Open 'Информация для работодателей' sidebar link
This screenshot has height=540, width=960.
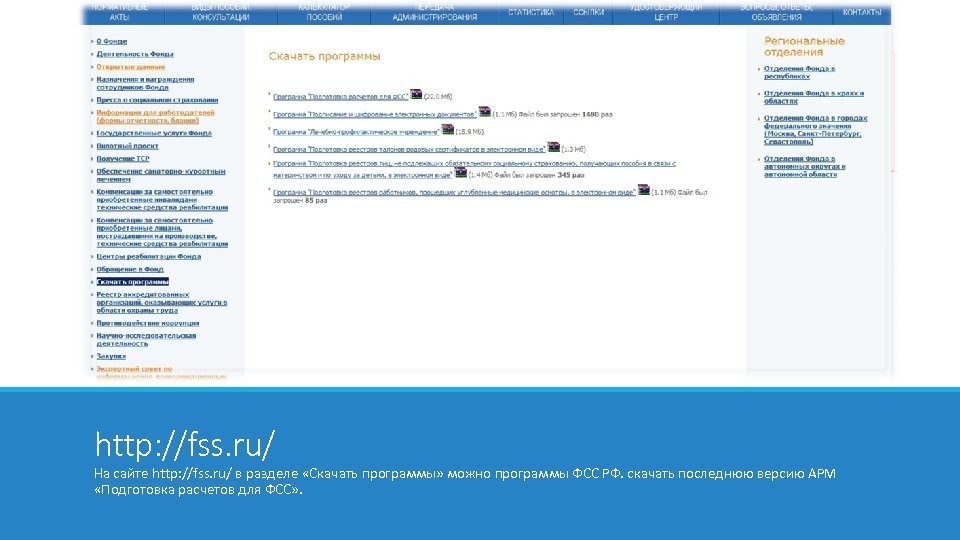[155, 116]
